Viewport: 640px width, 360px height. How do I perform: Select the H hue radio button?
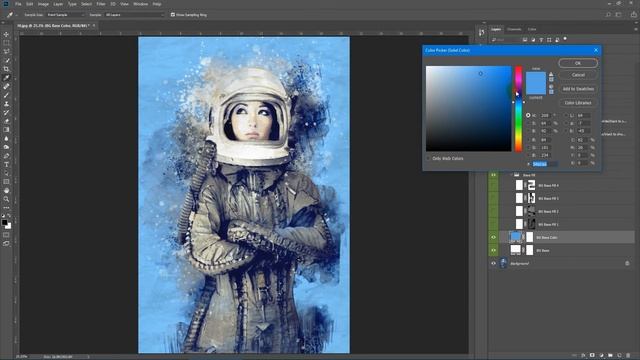(528, 116)
